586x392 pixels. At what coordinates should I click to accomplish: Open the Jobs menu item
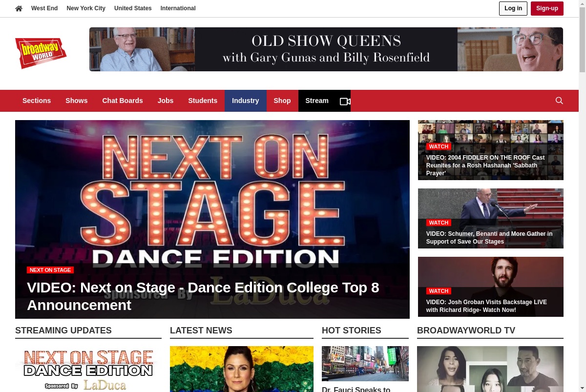tap(166, 101)
